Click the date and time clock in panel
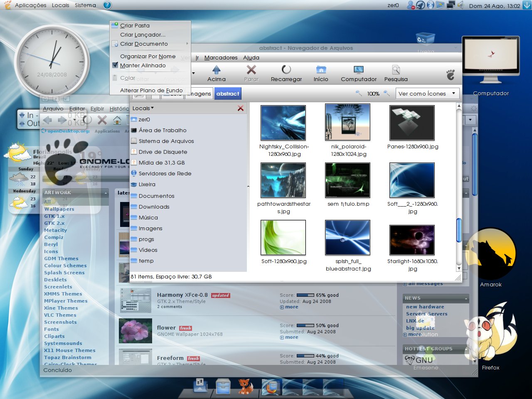 (x=494, y=5)
